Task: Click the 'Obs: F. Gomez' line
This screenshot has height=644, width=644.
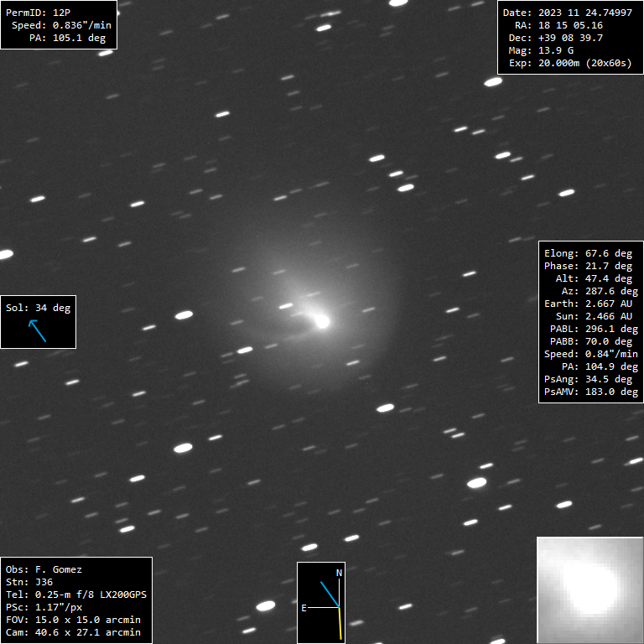Action: (x=44, y=569)
